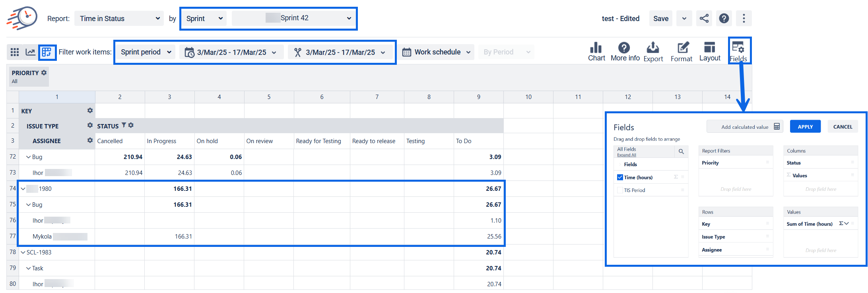868x293 pixels.
Task: Open the KEY field settings gear
Action: [x=90, y=111]
